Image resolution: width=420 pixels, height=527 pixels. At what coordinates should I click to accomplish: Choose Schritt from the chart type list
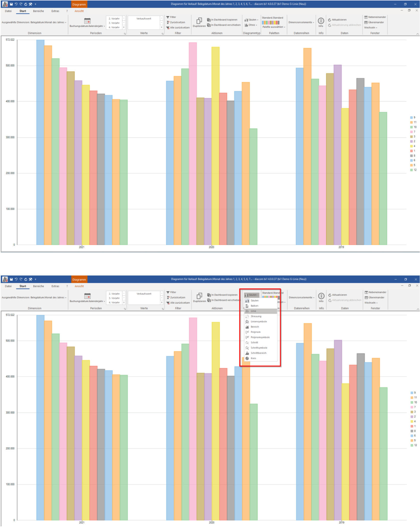[x=261, y=342]
